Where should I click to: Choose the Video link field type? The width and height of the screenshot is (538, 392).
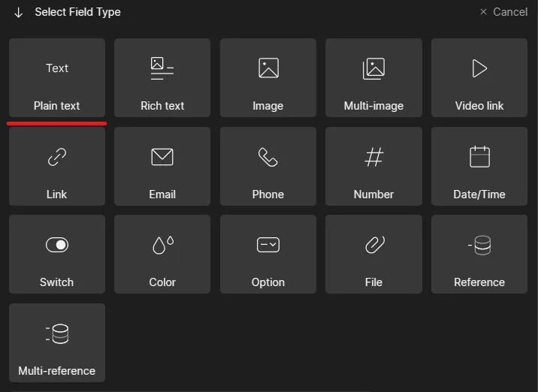pyautogui.click(x=479, y=78)
